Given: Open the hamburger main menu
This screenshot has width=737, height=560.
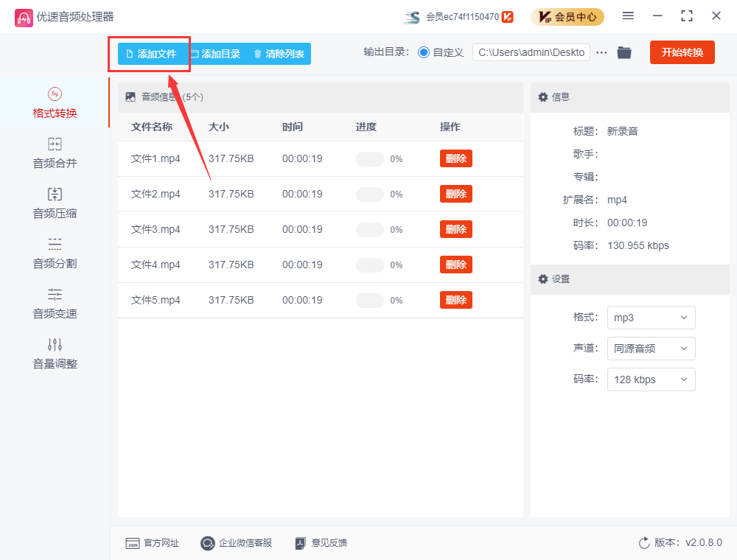Looking at the screenshot, I should (x=628, y=16).
